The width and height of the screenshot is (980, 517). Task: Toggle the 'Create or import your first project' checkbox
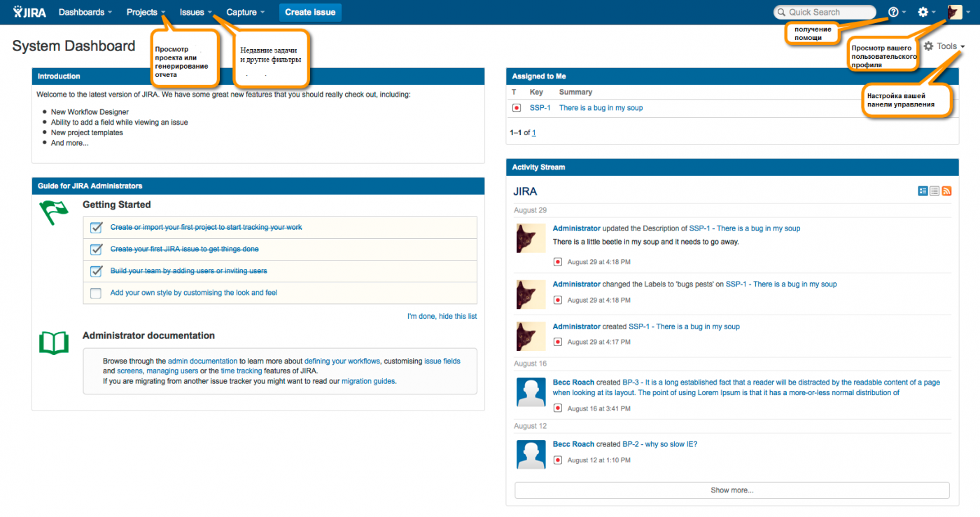pos(96,228)
